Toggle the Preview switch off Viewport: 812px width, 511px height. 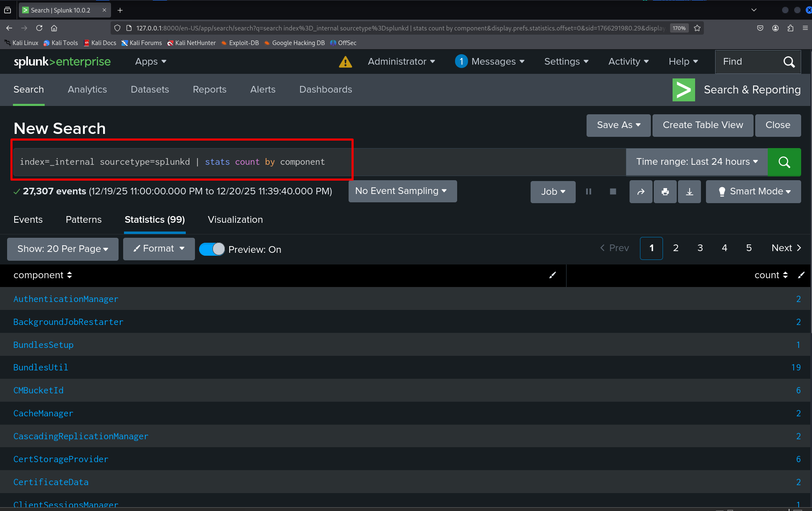212,249
